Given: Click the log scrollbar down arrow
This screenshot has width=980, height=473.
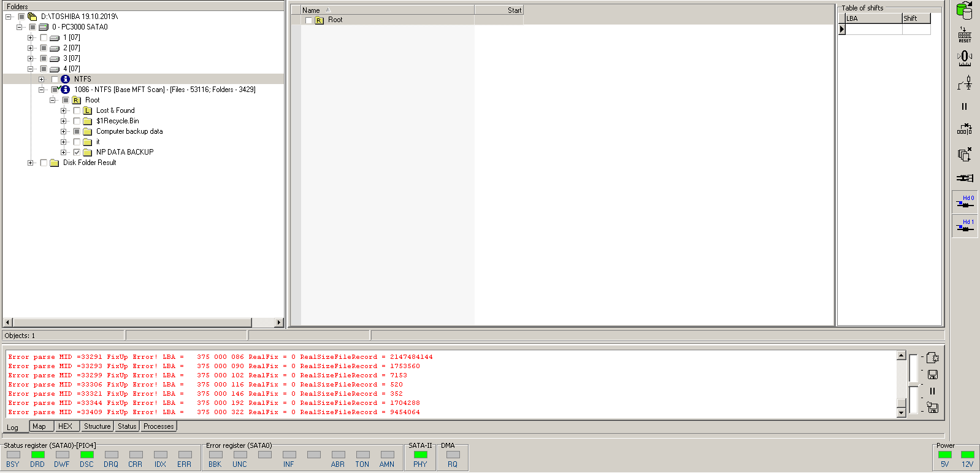Looking at the screenshot, I should pos(902,413).
